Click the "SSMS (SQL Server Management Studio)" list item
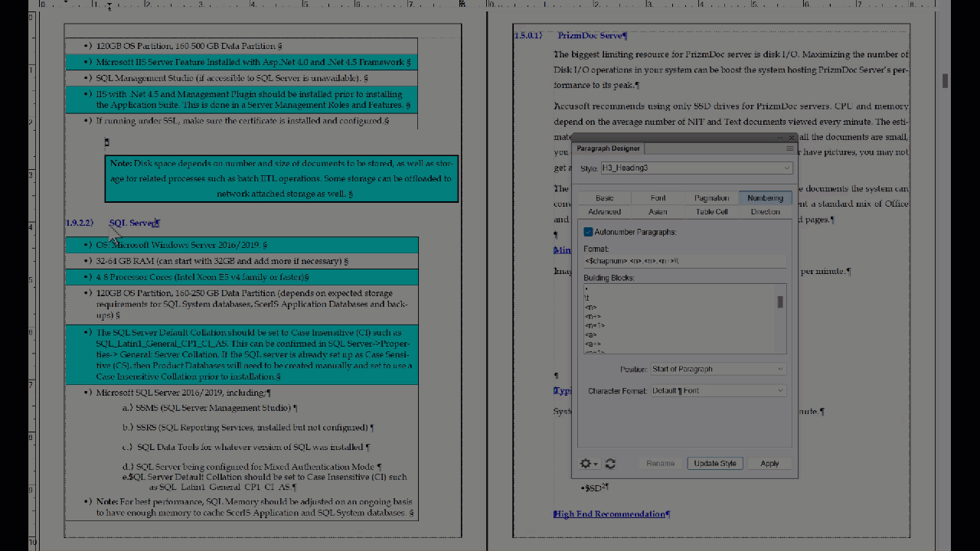980x551 pixels. (211, 408)
